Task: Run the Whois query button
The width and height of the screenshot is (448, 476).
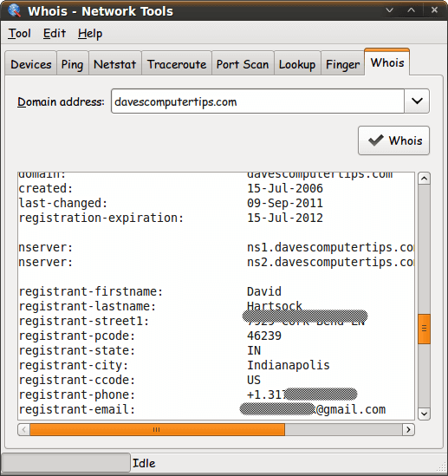Action: click(393, 140)
